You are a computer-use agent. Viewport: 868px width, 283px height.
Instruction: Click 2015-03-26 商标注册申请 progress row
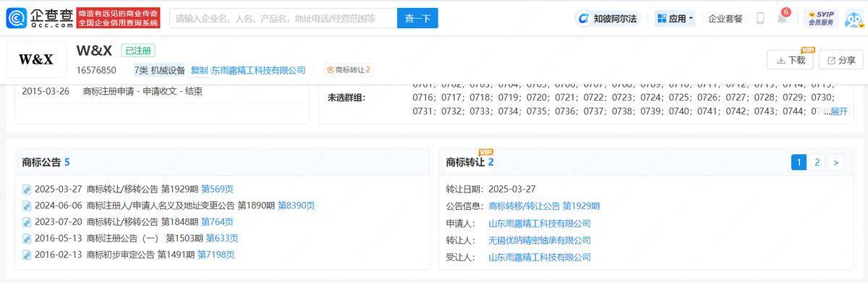[x=112, y=92]
